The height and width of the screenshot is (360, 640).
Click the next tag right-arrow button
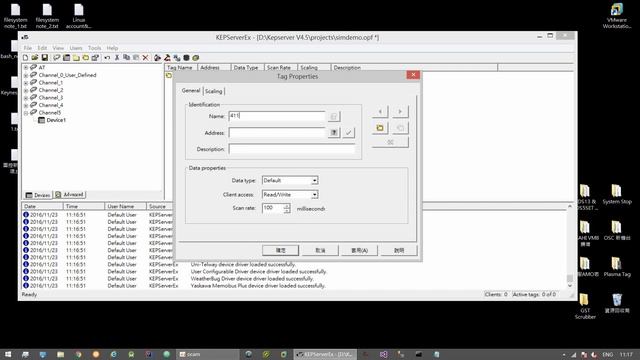coord(400,111)
